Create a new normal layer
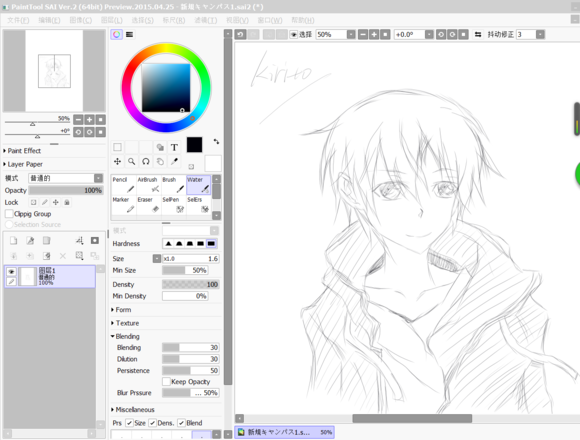 [x=14, y=241]
